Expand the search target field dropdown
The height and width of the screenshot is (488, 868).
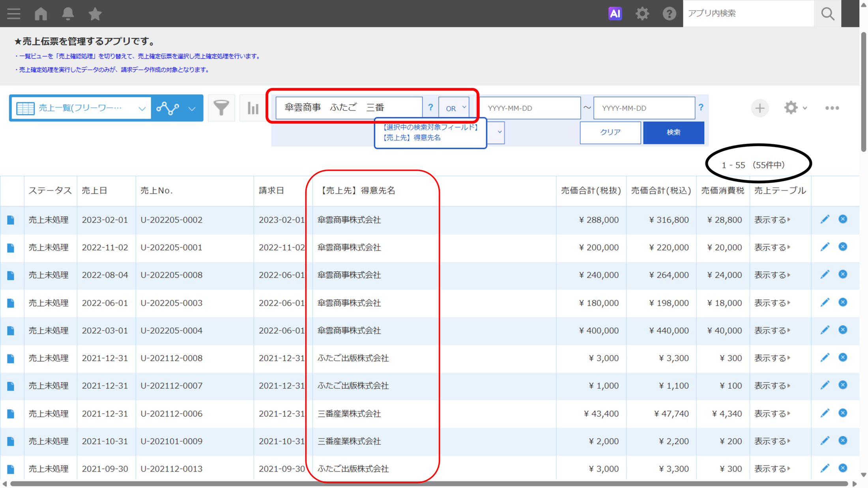(x=499, y=132)
